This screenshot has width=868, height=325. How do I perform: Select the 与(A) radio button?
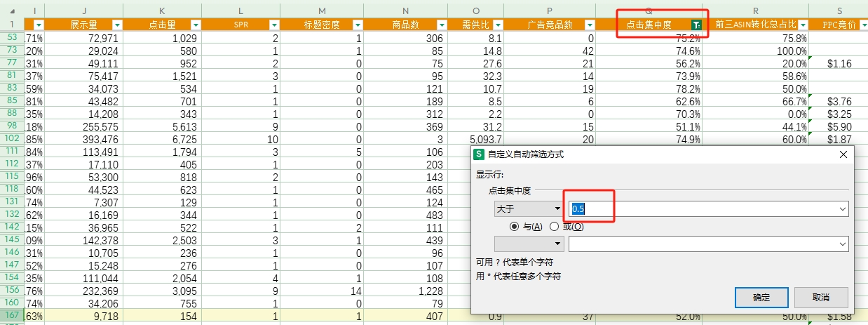click(516, 227)
